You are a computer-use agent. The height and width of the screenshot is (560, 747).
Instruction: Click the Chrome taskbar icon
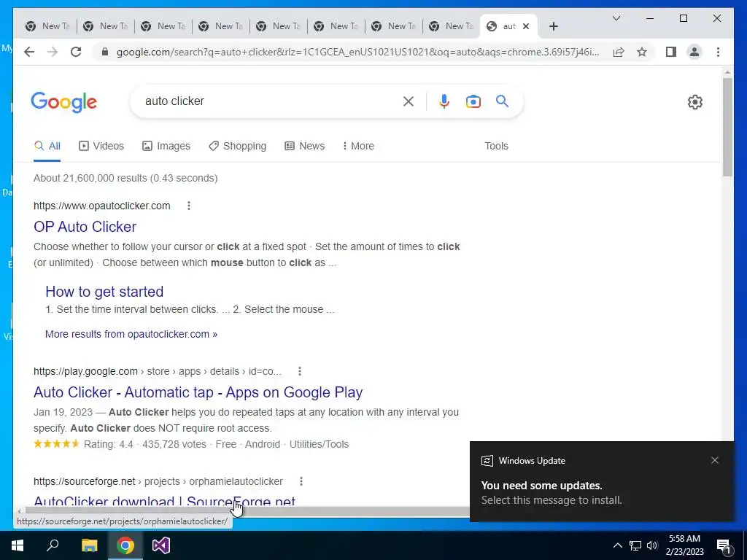coord(125,545)
